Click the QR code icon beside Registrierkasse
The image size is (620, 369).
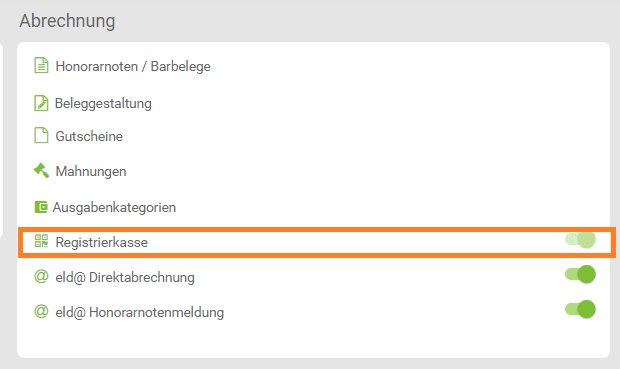tap(41, 240)
